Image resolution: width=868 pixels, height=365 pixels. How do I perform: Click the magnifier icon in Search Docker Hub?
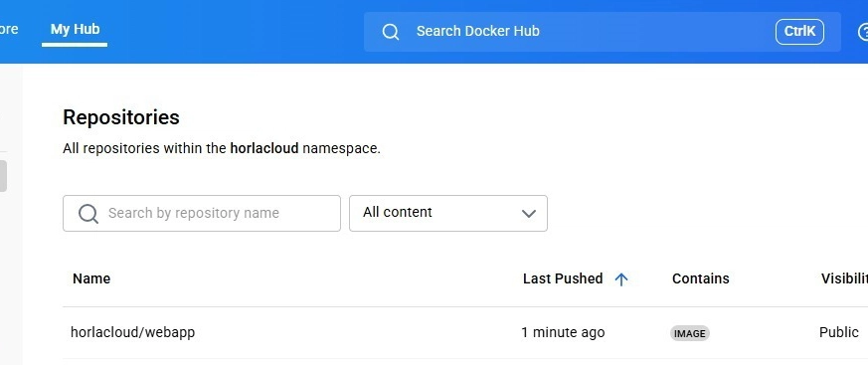tap(391, 32)
